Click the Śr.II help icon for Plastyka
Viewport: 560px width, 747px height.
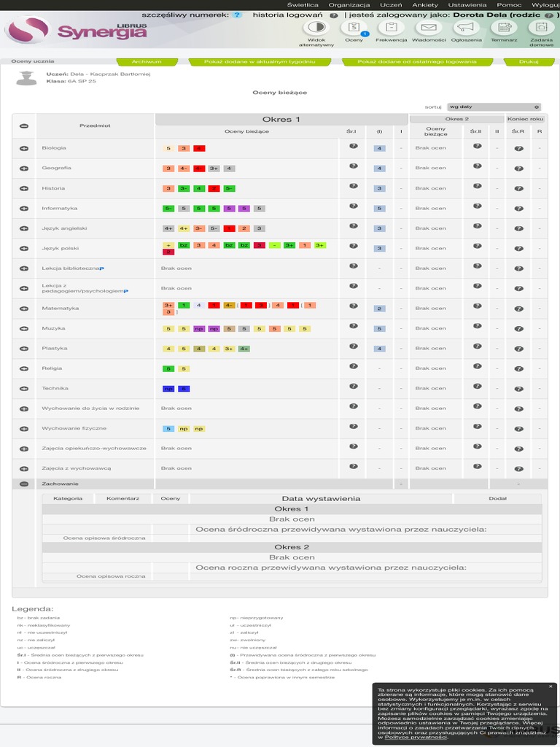[477, 346]
